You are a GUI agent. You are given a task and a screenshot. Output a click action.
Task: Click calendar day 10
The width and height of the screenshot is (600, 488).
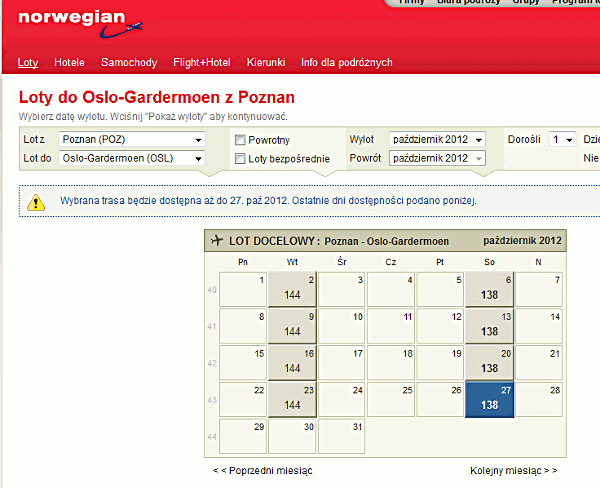341,326
